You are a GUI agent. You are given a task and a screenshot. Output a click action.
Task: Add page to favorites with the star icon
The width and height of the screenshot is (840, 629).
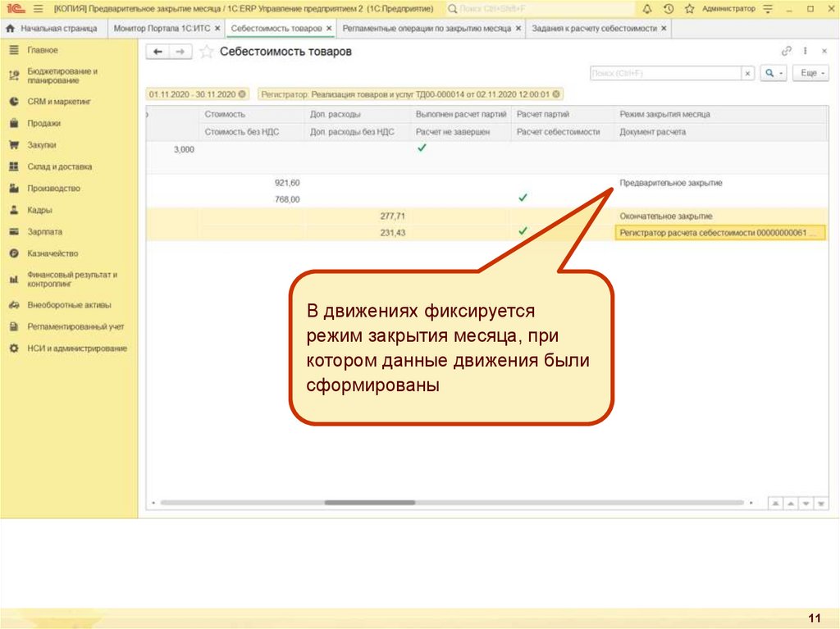click(689, 9)
